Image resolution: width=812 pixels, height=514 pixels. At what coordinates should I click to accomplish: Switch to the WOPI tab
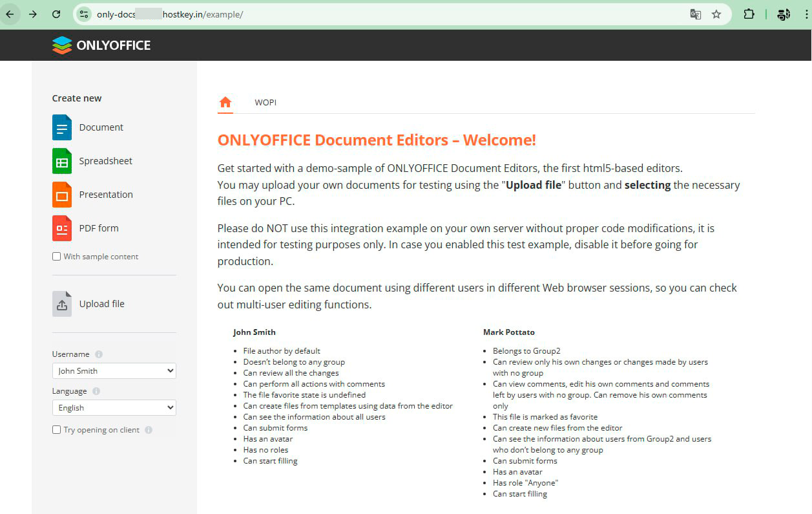(265, 102)
